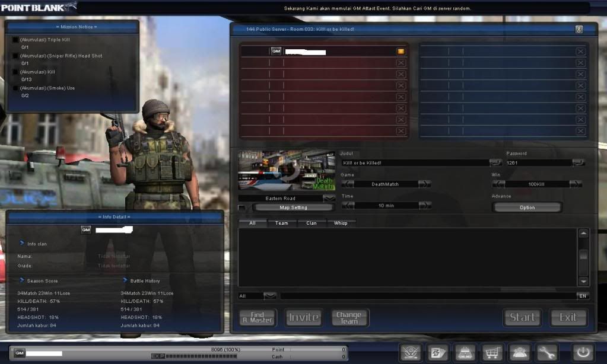Open the chat channel All dropdown
Viewport: 607px width, 364px height.
point(269,295)
